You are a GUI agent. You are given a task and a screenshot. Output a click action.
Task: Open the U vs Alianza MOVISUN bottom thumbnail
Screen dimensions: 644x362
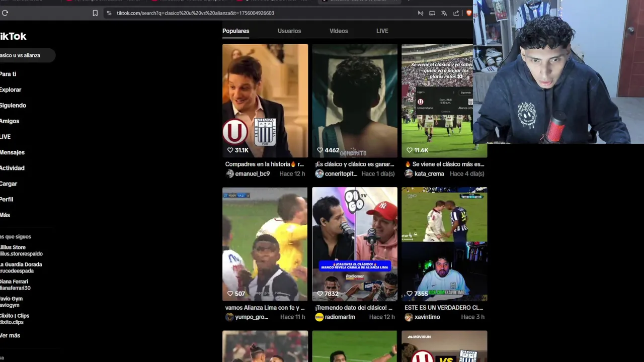pyautogui.click(x=444, y=346)
